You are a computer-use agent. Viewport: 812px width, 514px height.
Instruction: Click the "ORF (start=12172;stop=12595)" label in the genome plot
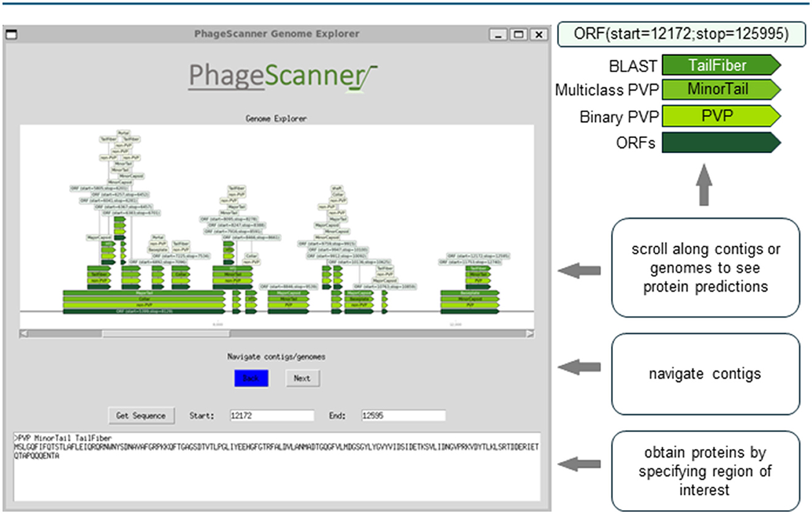pyautogui.click(x=478, y=256)
